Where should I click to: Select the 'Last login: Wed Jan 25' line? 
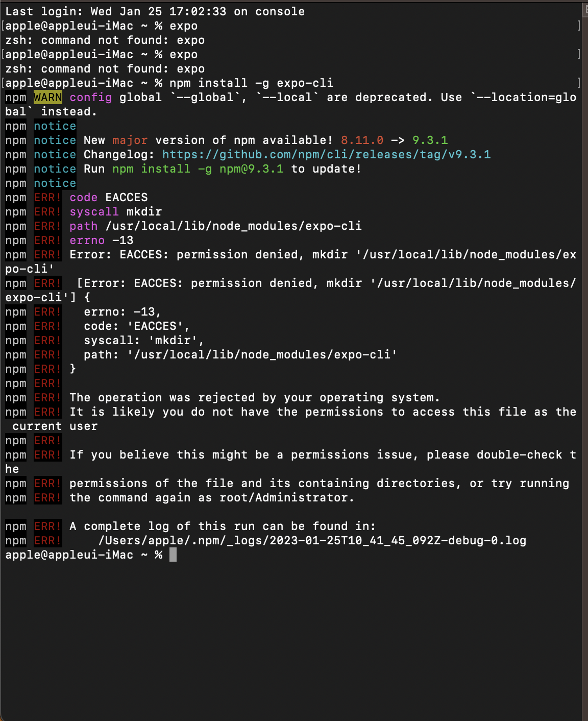tap(155, 11)
